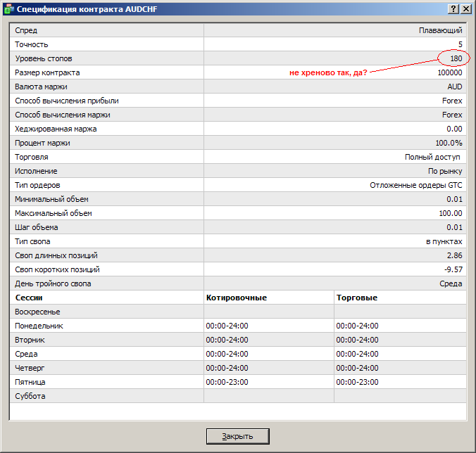This screenshot has width=476, height=453.
Task: Open the help question mark button
Action: (x=453, y=9)
